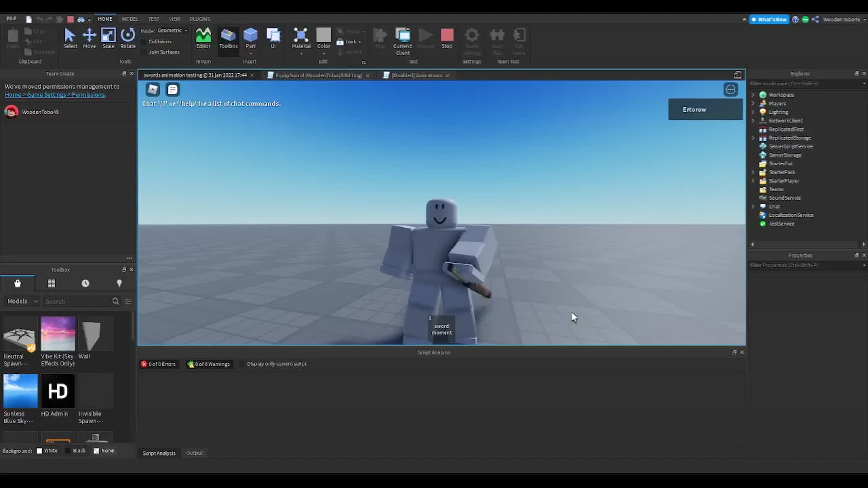Click the Terrain editor icon
Image resolution: width=868 pixels, height=488 pixels.
pyautogui.click(x=203, y=39)
